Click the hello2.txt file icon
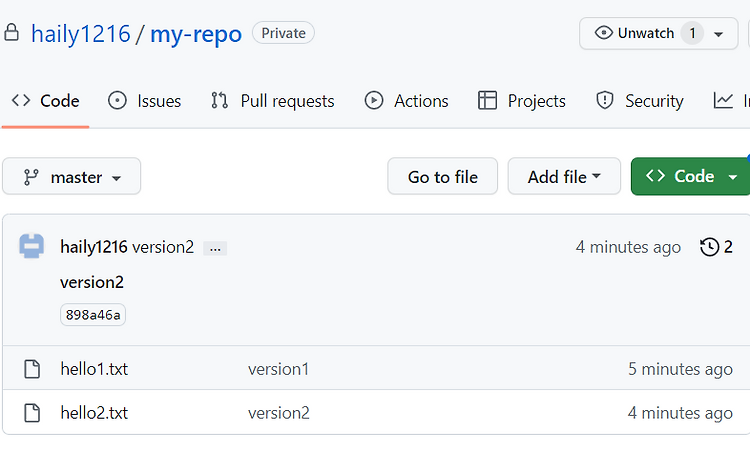The width and height of the screenshot is (750, 452). (x=32, y=413)
